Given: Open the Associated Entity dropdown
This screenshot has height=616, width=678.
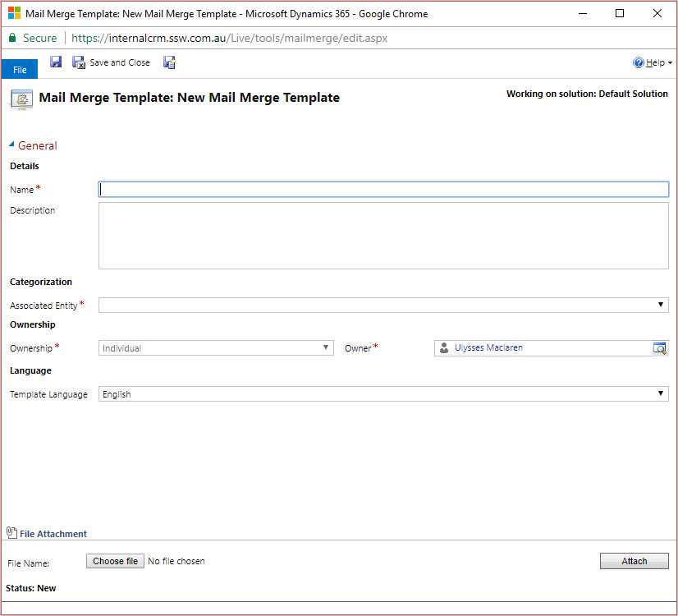Looking at the screenshot, I should coord(383,306).
